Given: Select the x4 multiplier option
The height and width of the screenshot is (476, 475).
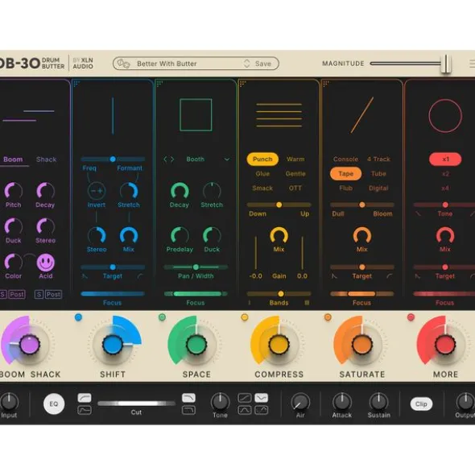Looking at the screenshot, I should click(x=445, y=188).
